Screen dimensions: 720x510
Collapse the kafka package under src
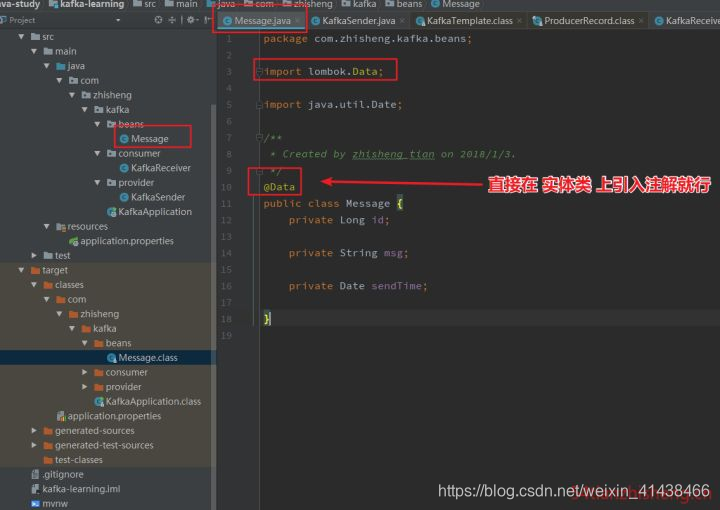85,110
